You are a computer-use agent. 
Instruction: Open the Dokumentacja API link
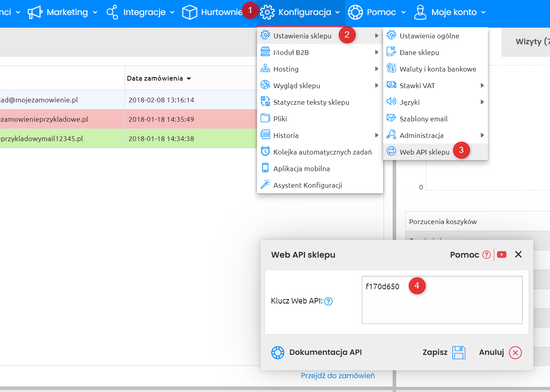tap(316, 352)
